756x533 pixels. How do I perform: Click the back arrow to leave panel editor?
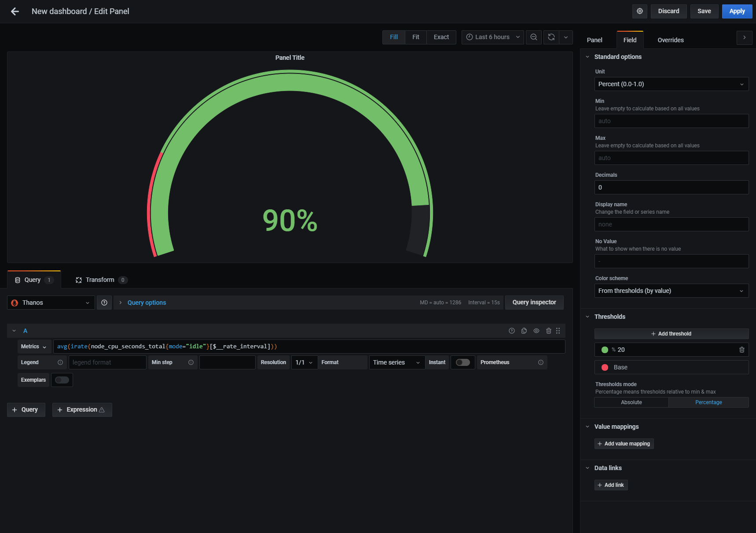(15, 11)
